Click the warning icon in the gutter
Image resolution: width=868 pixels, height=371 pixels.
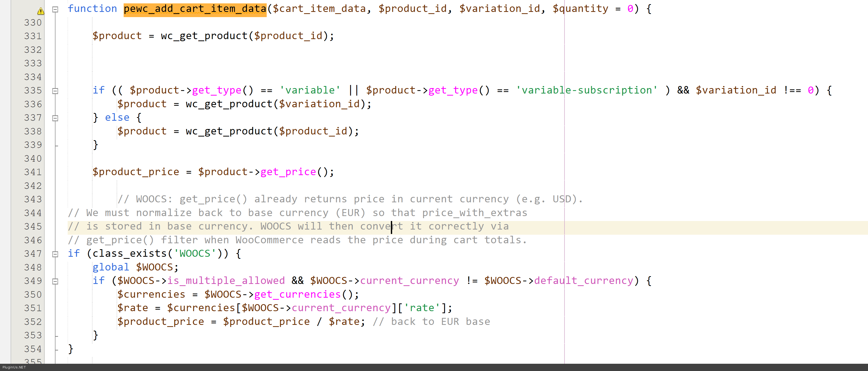point(40,11)
